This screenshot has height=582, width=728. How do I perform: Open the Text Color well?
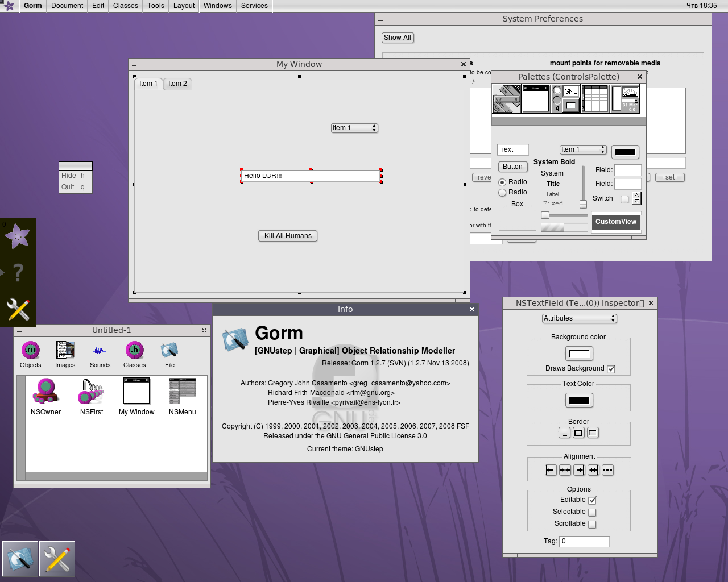pos(579,400)
